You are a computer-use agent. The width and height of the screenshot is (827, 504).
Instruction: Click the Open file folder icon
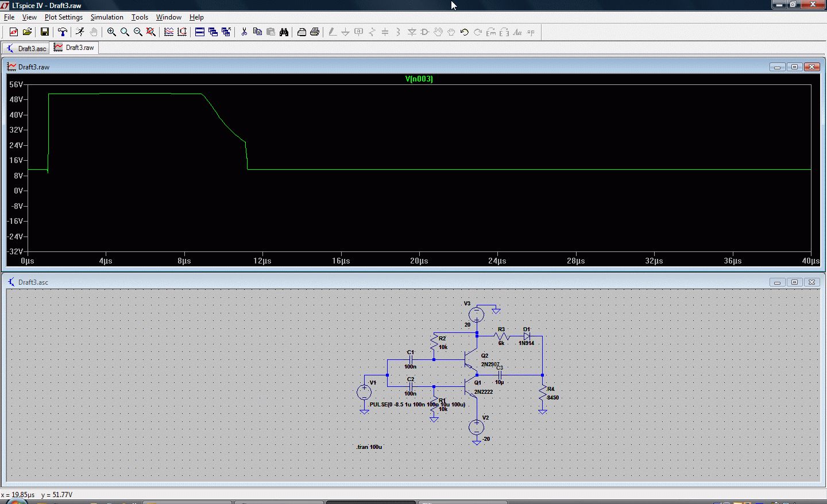27,32
